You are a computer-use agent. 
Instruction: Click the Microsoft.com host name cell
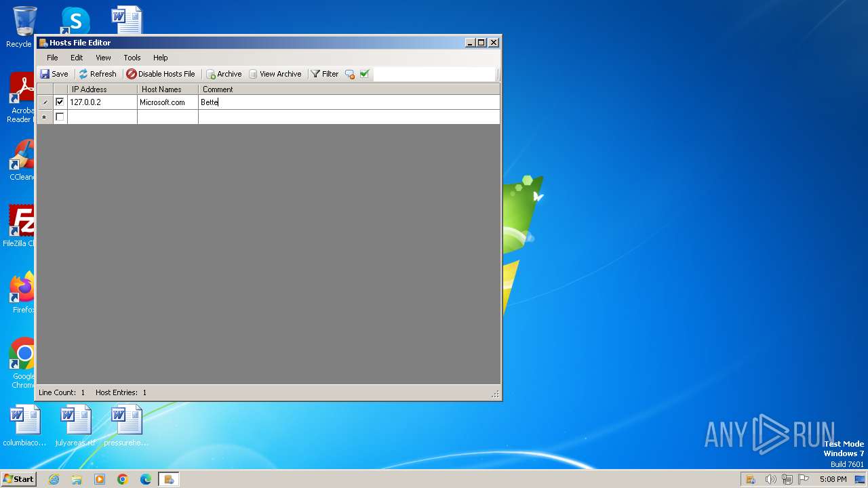(x=167, y=102)
